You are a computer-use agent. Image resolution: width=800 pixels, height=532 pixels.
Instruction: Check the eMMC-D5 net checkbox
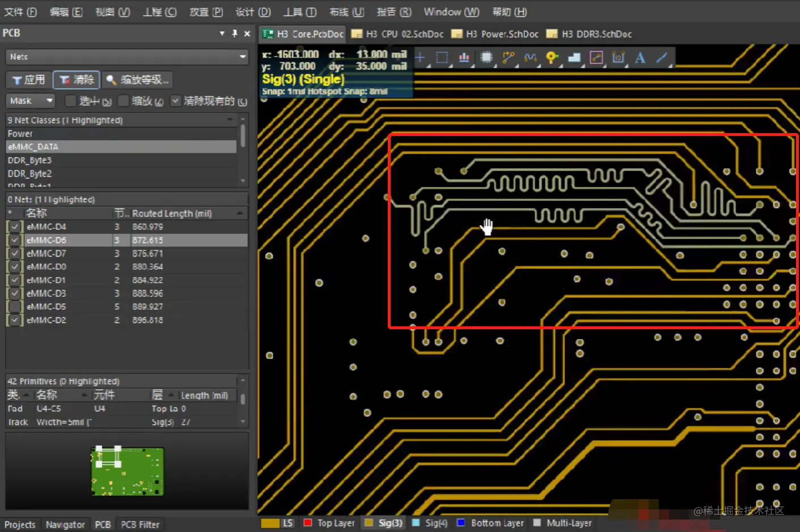15,307
